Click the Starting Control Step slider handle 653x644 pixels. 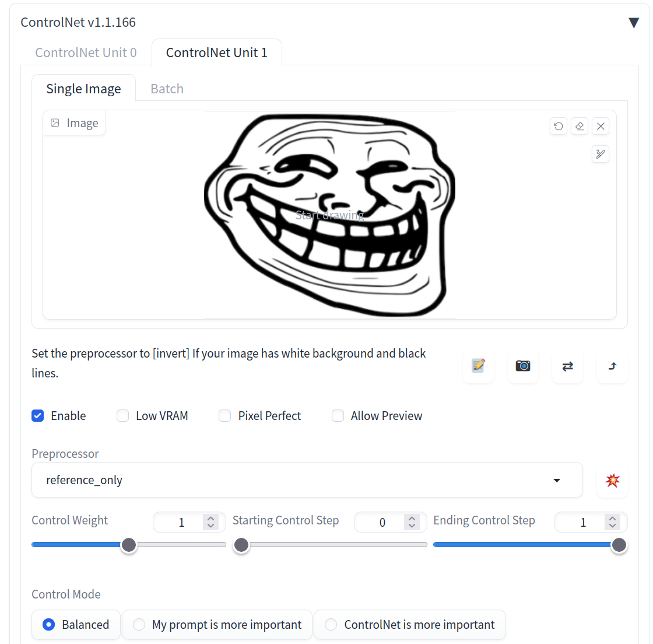[241, 545]
